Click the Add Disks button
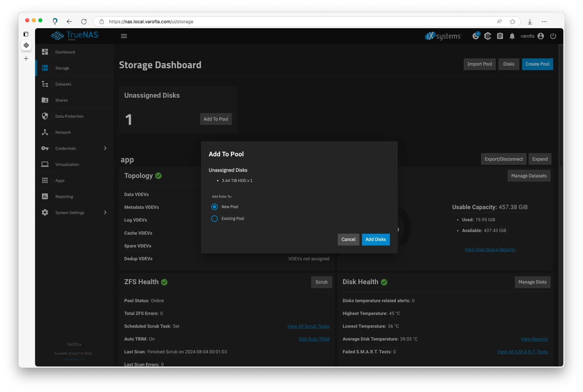 pyautogui.click(x=375, y=240)
